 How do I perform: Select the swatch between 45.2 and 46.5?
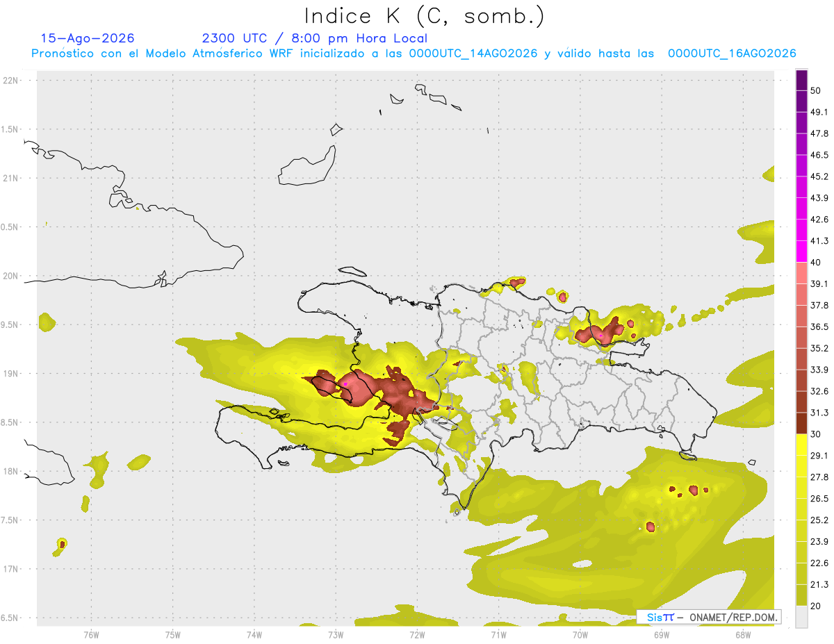pyautogui.click(x=801, y=165)
